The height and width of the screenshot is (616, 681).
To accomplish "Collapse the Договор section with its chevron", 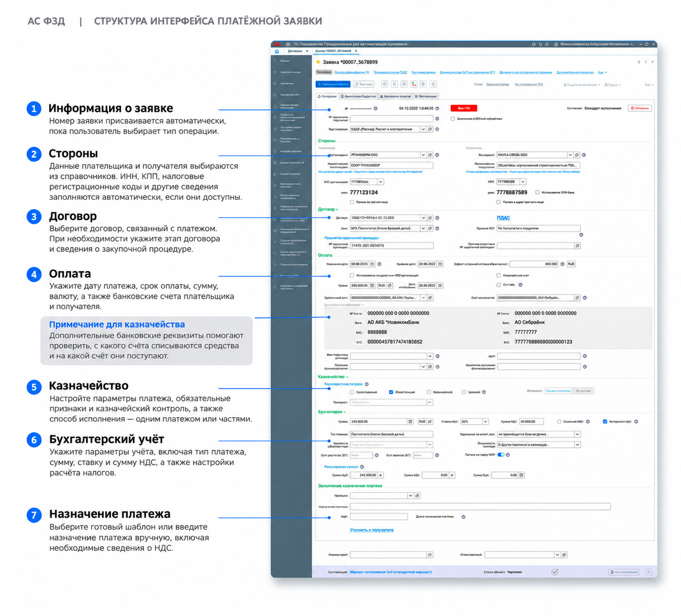I will click(337, 210).
